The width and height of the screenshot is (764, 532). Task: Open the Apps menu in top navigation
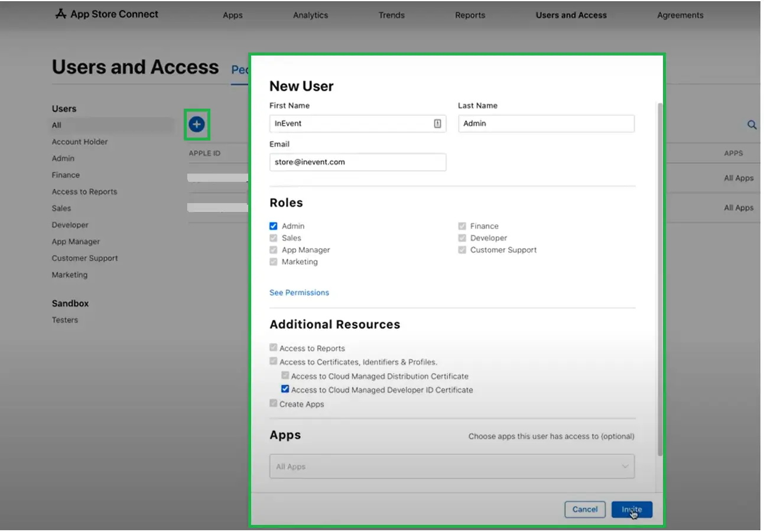click(x=233, y=15)
